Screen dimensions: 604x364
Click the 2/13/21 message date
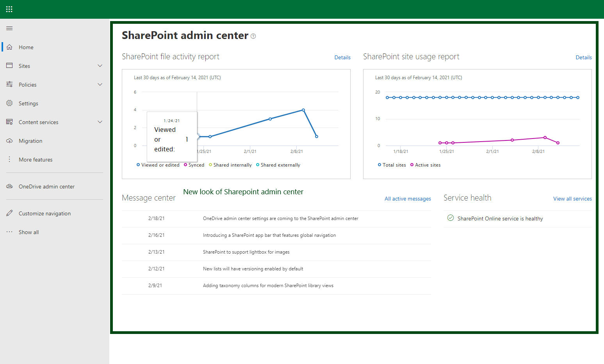156,252
